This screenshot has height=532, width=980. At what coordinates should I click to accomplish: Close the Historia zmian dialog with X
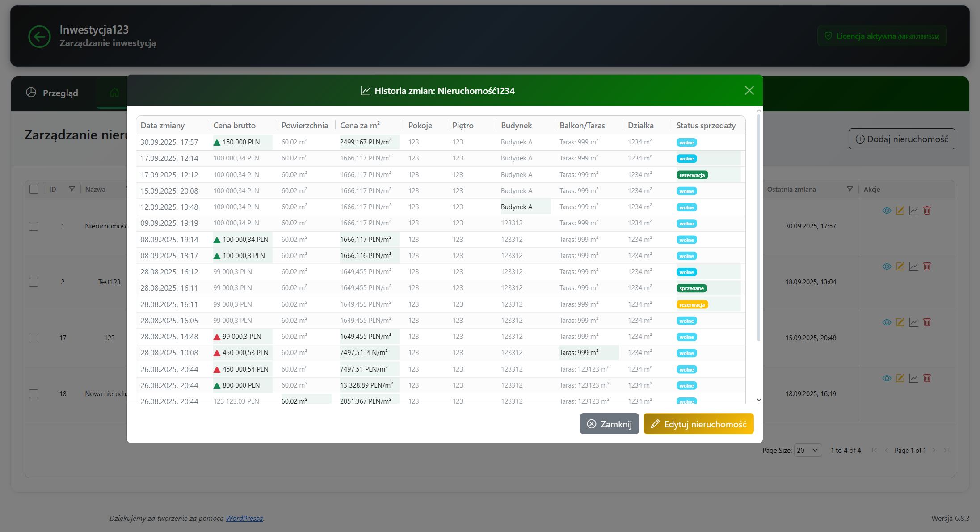click(x=749, y=91)
